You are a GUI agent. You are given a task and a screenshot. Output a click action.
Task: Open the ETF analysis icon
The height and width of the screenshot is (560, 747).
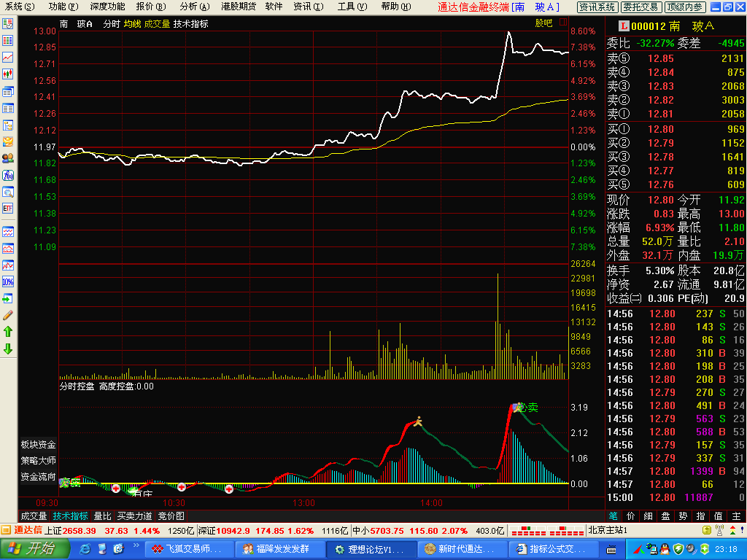7,209
